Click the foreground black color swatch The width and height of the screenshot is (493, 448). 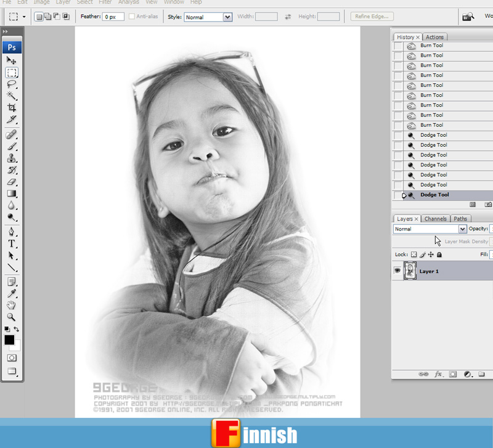9,340
